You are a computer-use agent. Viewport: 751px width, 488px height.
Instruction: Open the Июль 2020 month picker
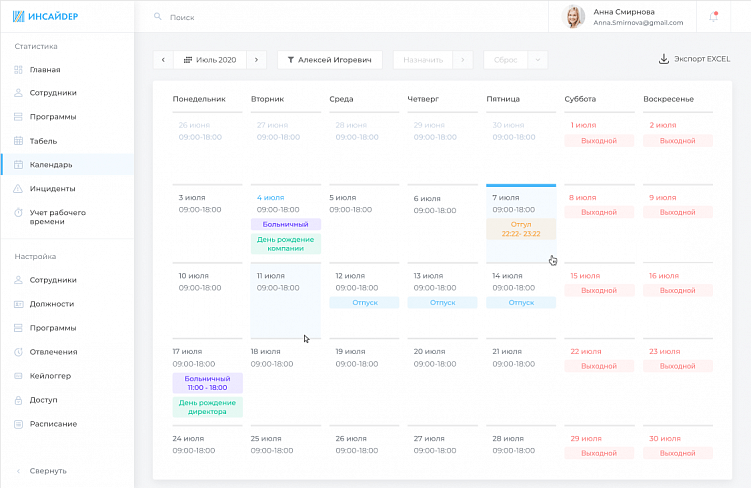(x=210, y=60)
